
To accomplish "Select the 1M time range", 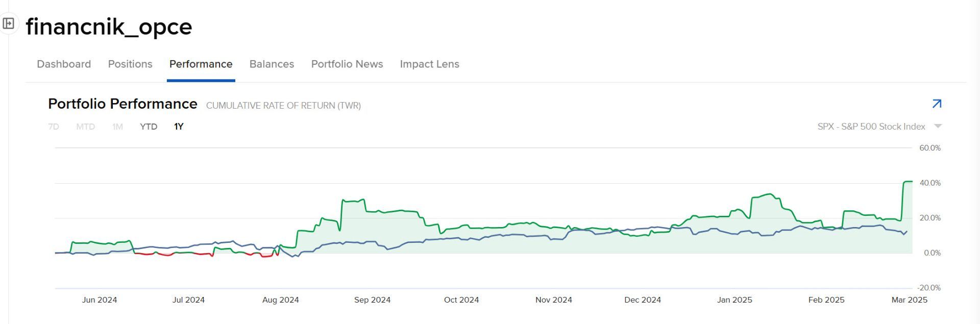I will click(x=117, y=127).
